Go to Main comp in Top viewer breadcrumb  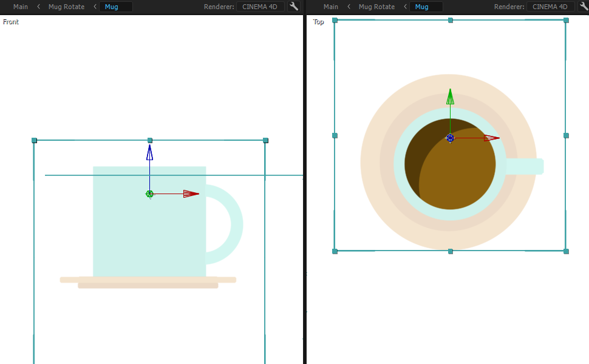(330, 7)
